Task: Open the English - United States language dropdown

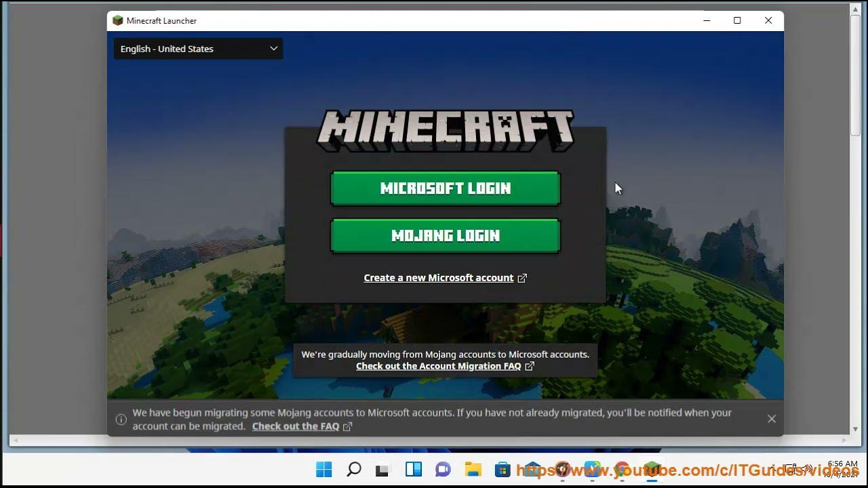Action: pyautogui.click(x=198, y=49)
